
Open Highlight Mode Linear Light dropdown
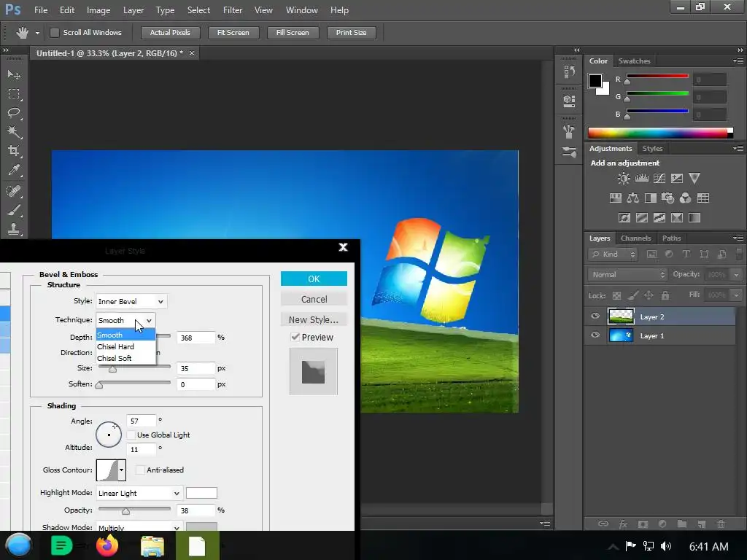pos(139,493)
